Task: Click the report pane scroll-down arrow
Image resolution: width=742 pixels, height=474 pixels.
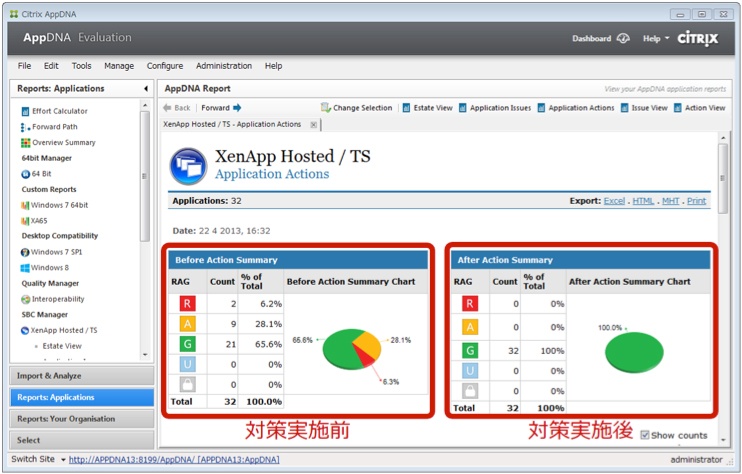Action: tap(723, 440)
